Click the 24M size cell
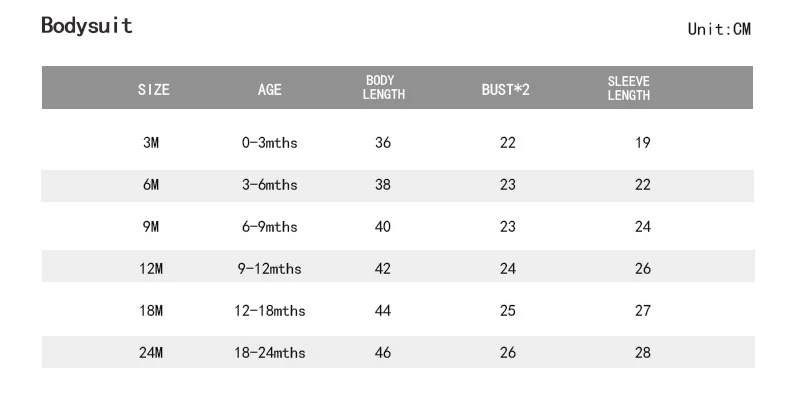This screenshot has height=402, width=800. pyautogui.click(x=151, y=352)
